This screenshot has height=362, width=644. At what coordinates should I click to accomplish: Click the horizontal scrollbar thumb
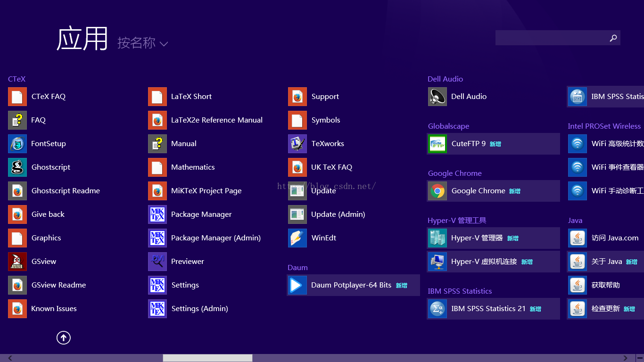click(207, 358)
